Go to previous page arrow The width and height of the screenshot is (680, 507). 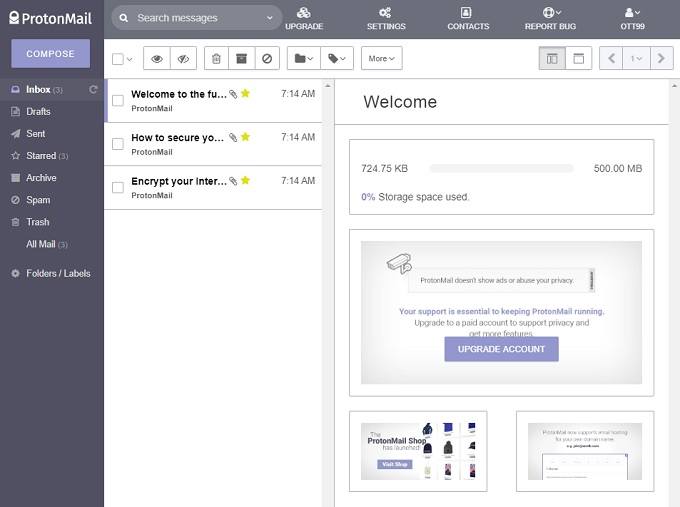tap(611, 58)
